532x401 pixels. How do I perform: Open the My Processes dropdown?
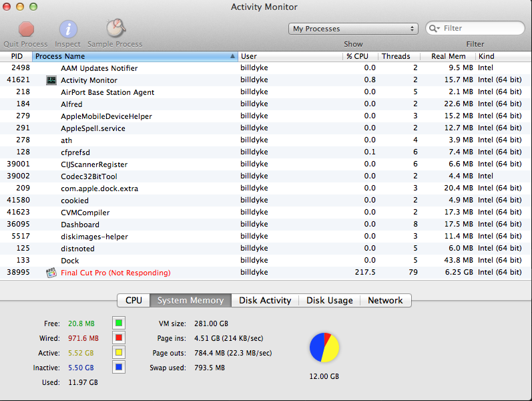click(x=353, y=29)
